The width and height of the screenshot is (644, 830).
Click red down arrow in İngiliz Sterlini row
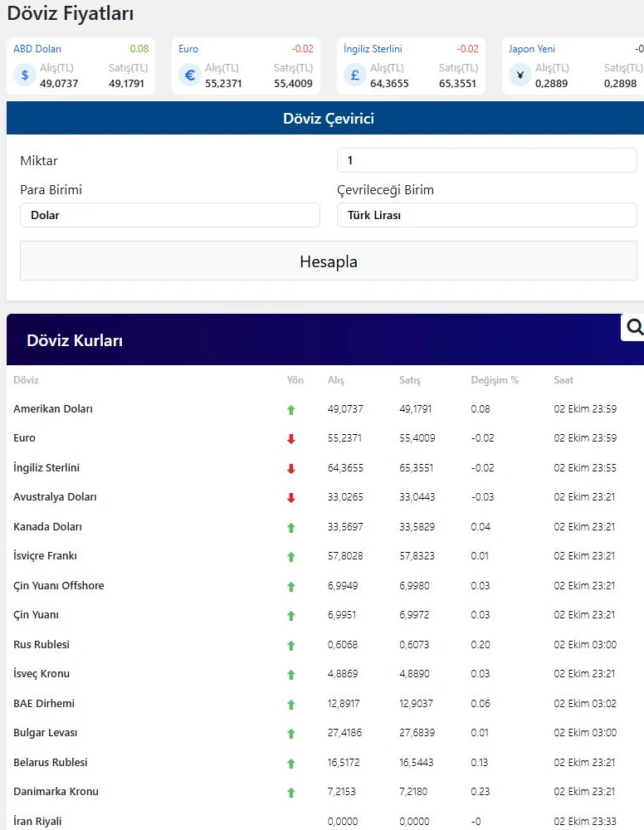pos(291,468)
